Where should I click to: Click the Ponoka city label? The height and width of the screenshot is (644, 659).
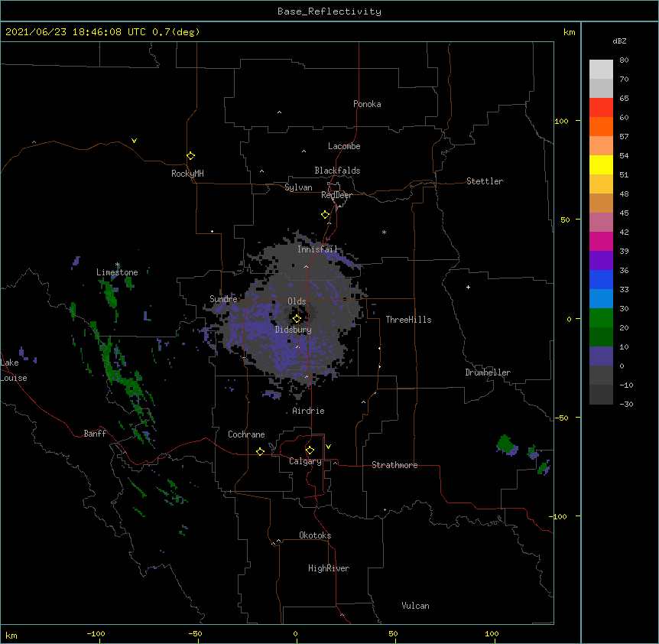[x=367, y=104]
